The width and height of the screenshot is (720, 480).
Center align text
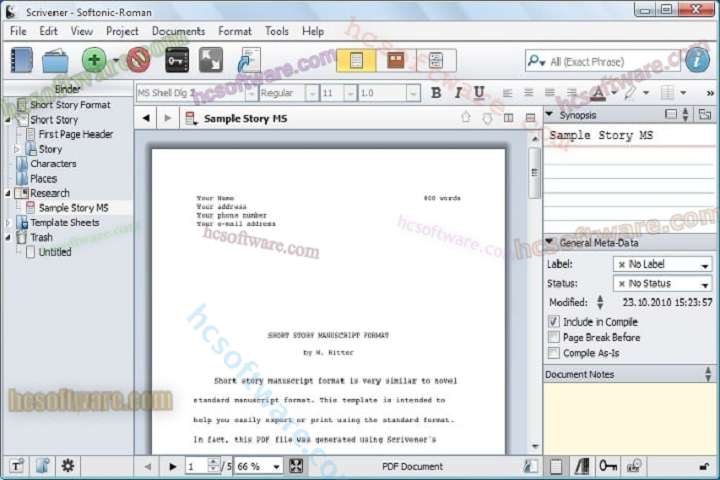(529, 93)
